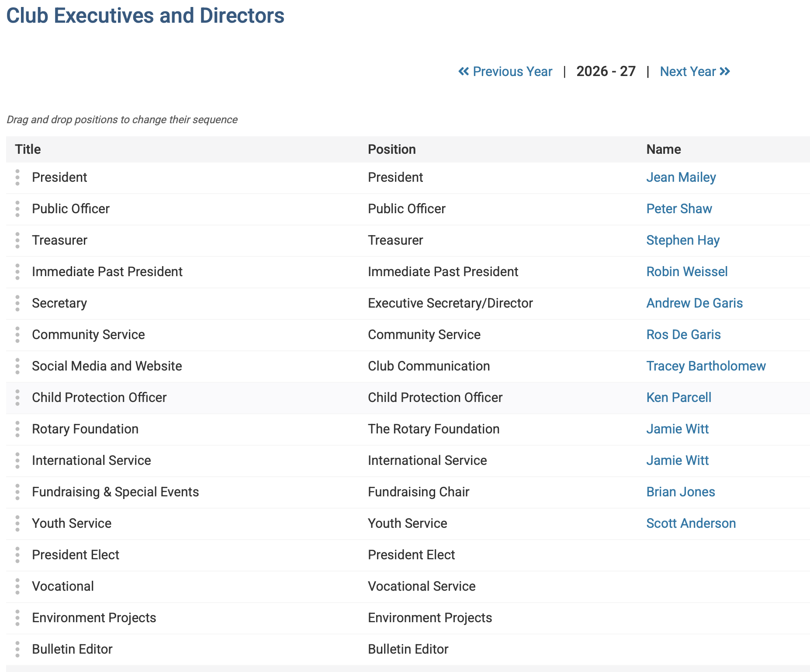Viewport: 810px width, 672px height.
Task: Open the Brian Jones link
Action: point(681,492)
